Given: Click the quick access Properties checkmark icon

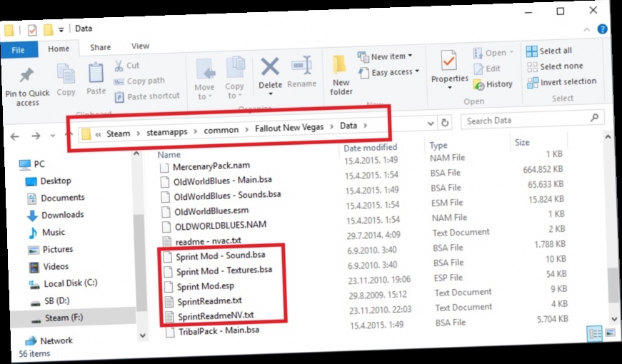Looking at the screenshot, I should (x=32, y=30).
